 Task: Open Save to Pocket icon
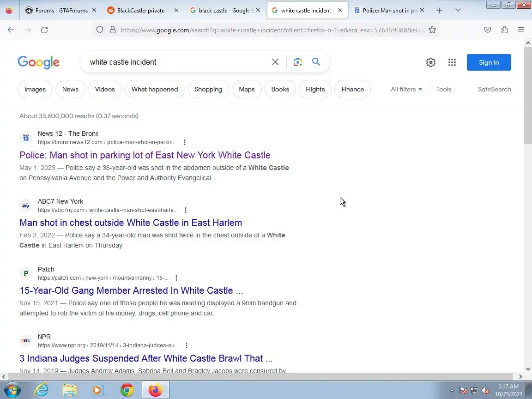click(488, 30)
